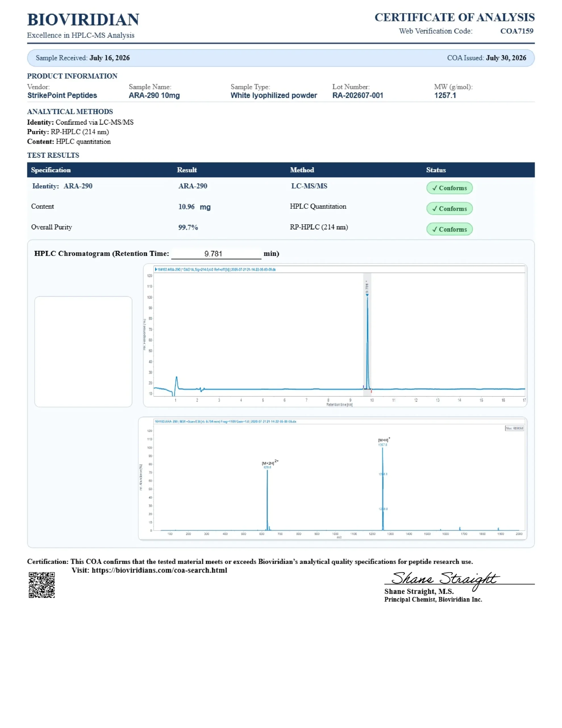Select sample name ARA-290 10mg
The width and height of the screenshot is (562, 728).
(x=154, y=95)
